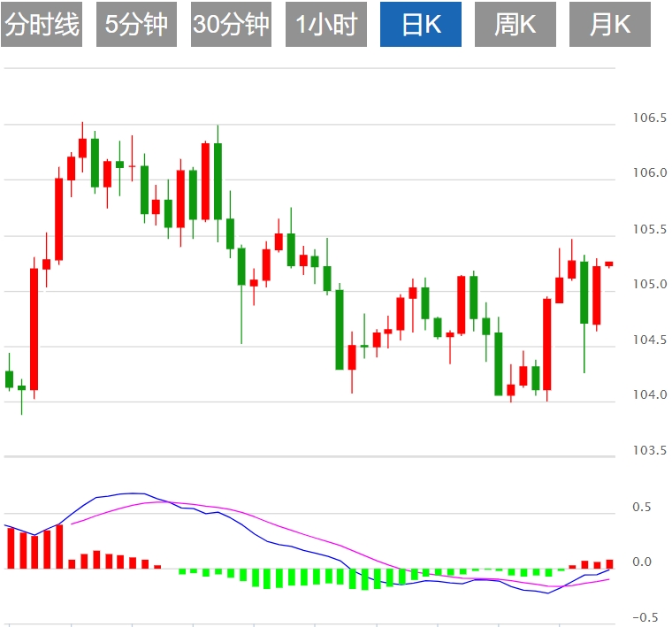Click the 106.5 price axis label

650,118
